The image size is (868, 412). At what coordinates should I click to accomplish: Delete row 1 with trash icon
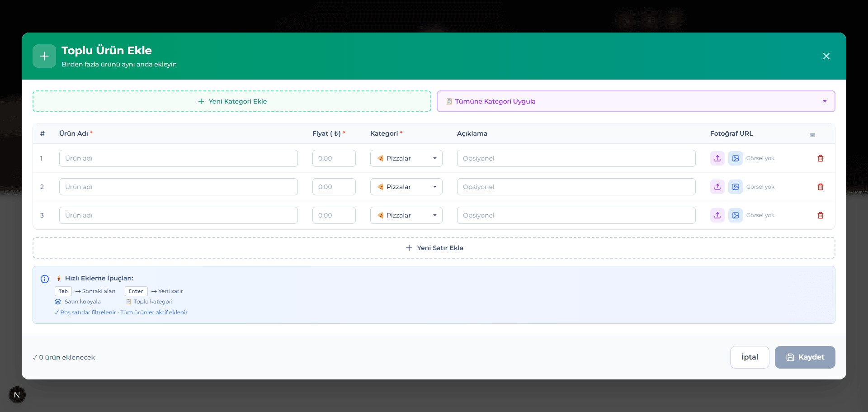coord(821,158)
